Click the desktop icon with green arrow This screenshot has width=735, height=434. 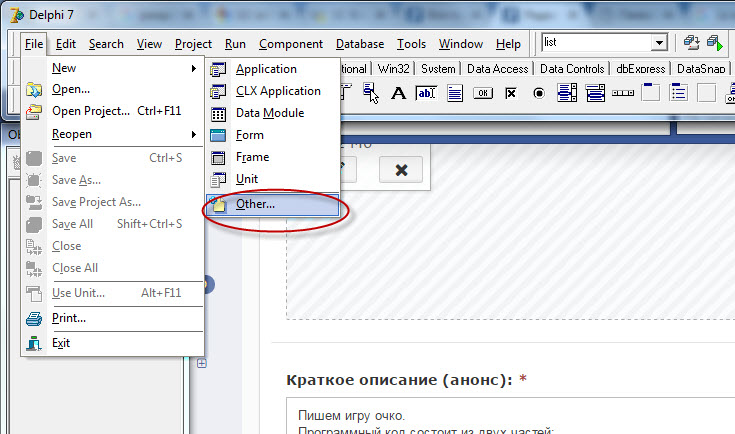click(x=715, y=43)
